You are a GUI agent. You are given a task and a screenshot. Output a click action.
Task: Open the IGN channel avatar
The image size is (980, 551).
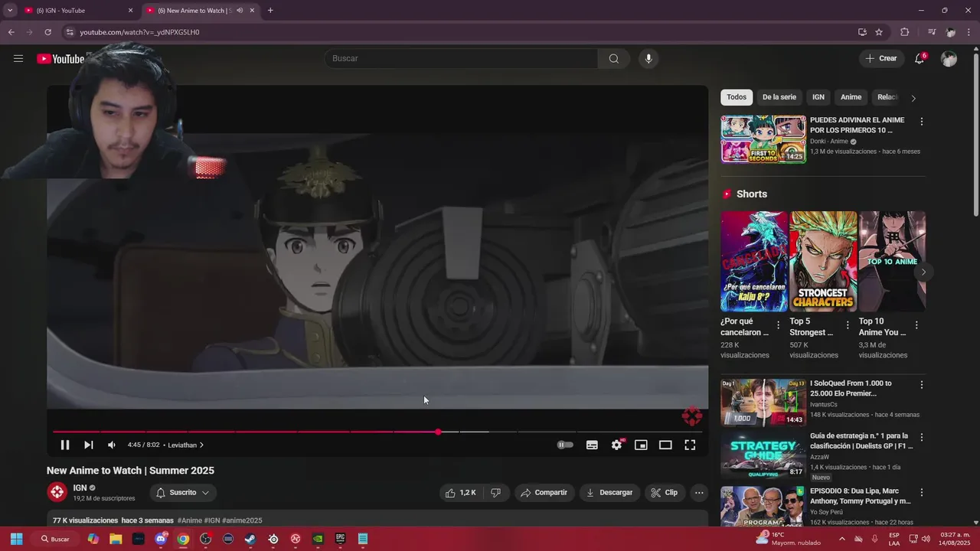pyautogui.click(x=57, y=492)
